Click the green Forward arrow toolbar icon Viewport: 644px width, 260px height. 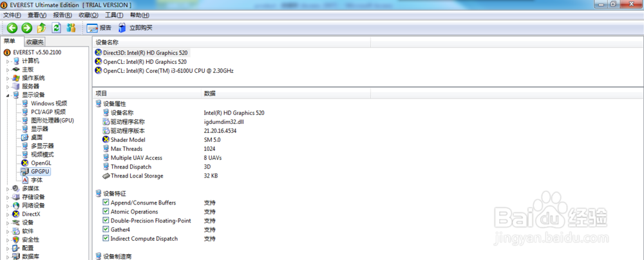(26, 28)
